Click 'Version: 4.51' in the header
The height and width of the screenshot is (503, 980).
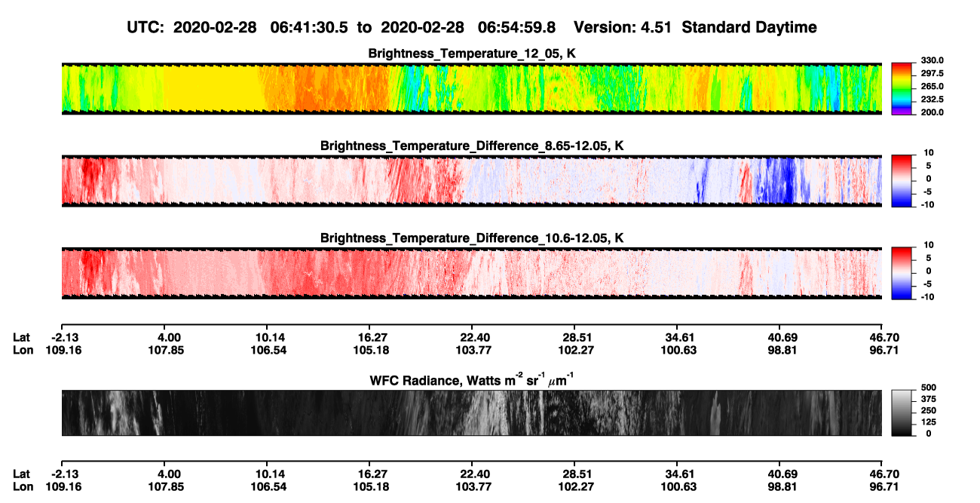tap(622, 28)
